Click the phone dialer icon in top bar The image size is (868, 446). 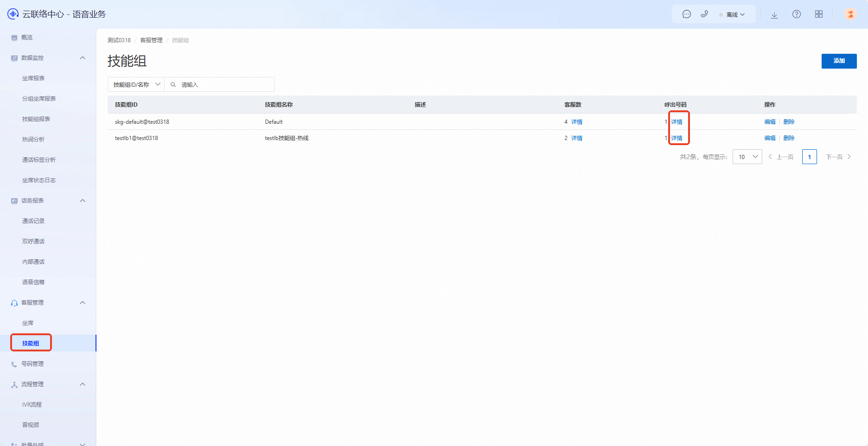point(704,14)
